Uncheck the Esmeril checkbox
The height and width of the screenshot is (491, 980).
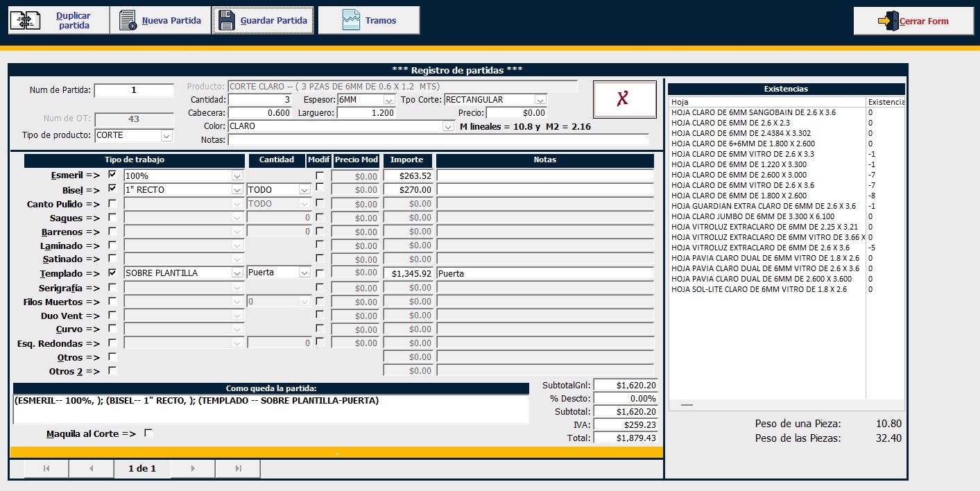112,175
